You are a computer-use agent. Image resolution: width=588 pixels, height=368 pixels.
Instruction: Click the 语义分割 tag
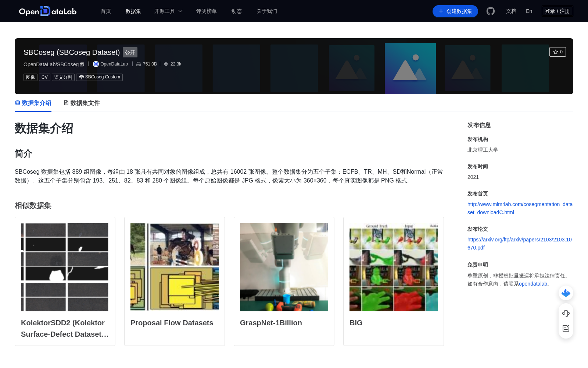pos(63,77)
